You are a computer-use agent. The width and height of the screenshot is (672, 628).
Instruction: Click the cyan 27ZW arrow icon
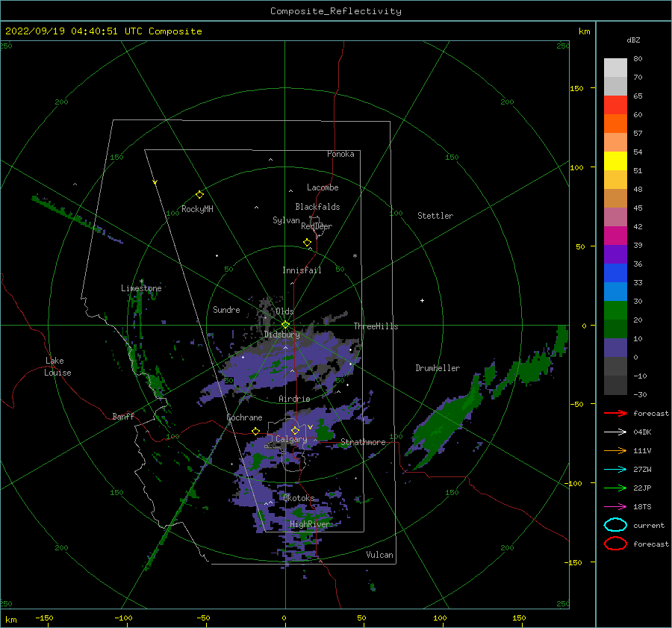click(615, 470)
